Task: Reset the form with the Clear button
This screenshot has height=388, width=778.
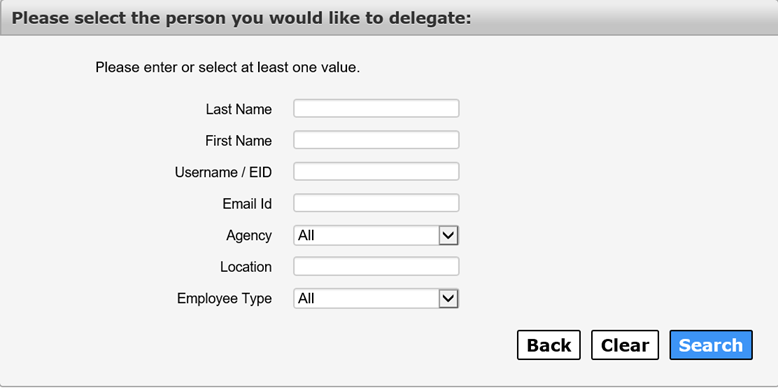Action: coord(625,345)
